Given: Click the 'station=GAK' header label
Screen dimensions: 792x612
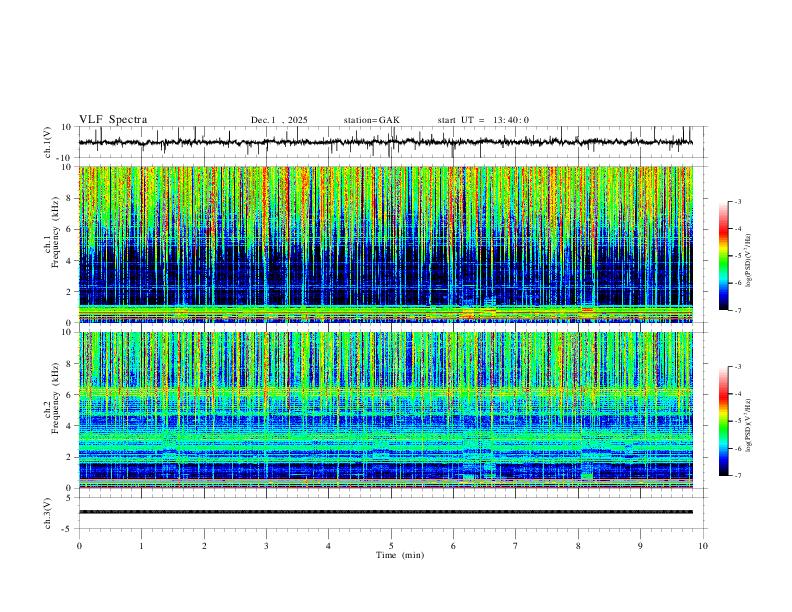Looking at the screenshot, I should 371,120.
